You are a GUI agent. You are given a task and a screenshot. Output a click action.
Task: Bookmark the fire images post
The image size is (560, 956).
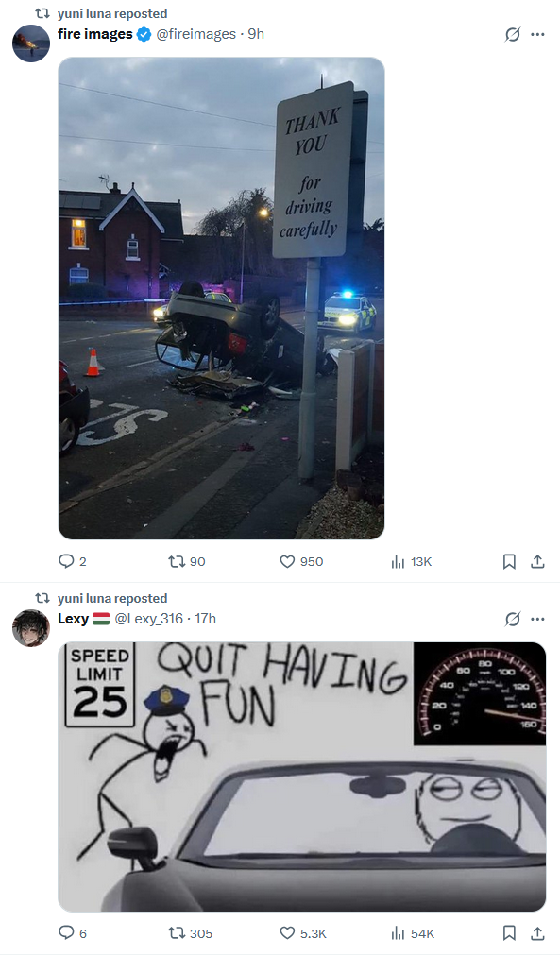(x=509, y=561)
